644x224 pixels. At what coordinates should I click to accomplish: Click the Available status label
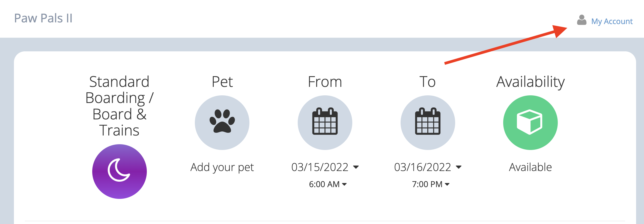(530, 167)
